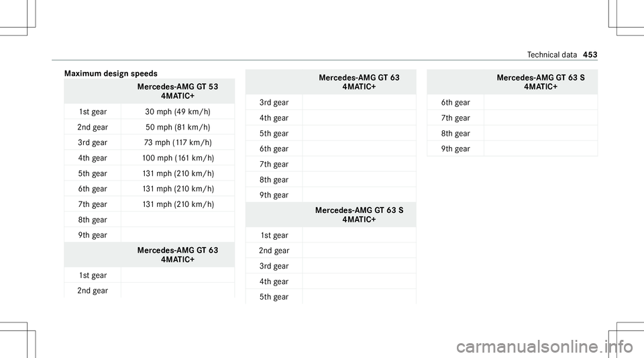Screen dimensions: 644x358
Task: Select the 'Technical data' page header text
Action: [x=552, y=54]
